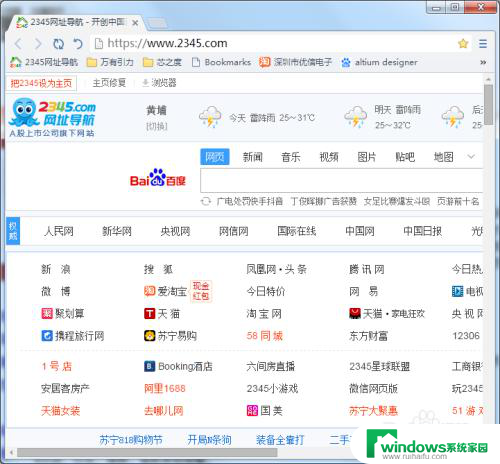Open the browser hamburger menu
This screenshot has height=464, width=500.
[x=483, y=44]
